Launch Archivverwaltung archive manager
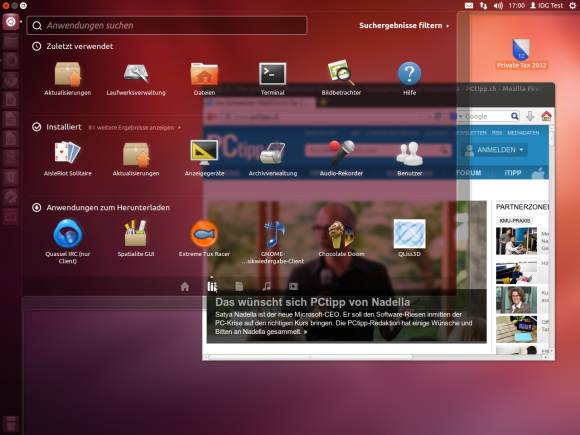This screenshot has width=580, height=435. pos(273,158)
